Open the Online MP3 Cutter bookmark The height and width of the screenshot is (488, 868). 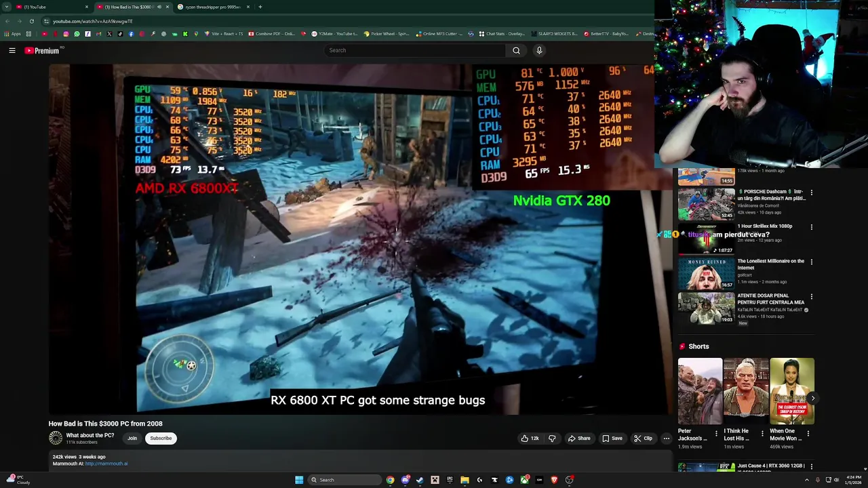[x=439, y=34]
